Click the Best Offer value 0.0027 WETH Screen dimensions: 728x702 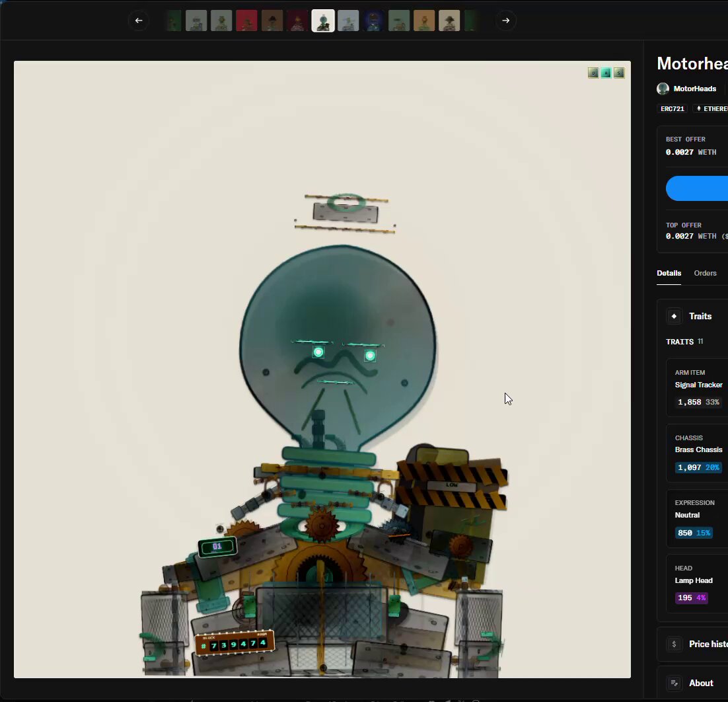tap(691, 153)
